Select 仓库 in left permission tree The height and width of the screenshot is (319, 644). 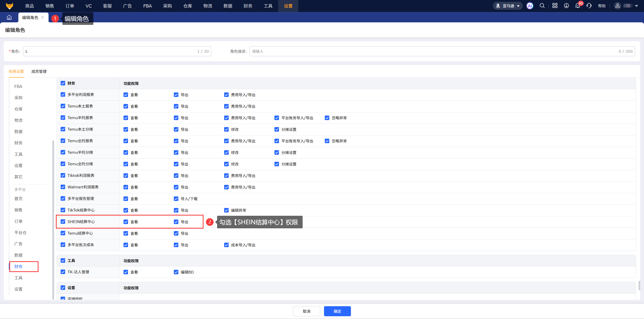coord(18,109)
